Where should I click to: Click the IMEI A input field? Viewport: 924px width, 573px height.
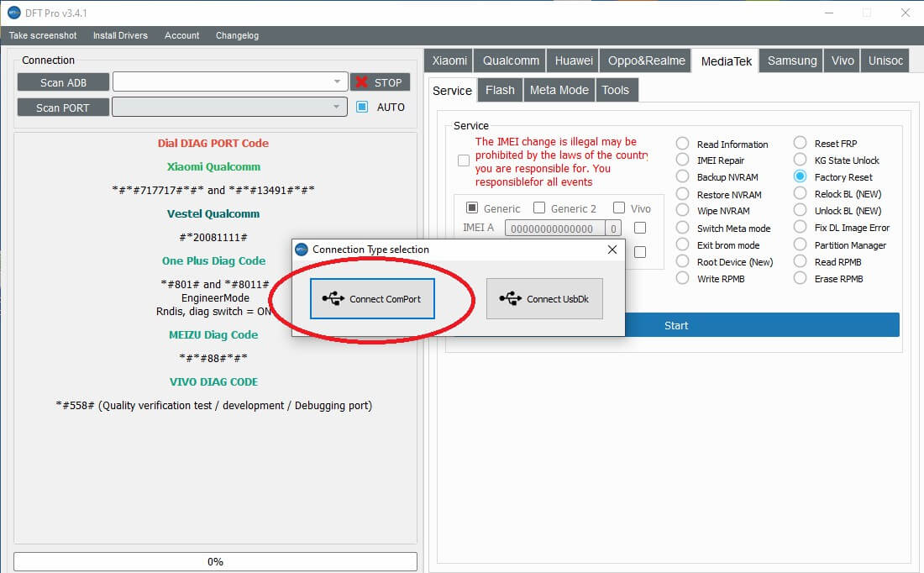pyautogui.click(x=554, y=229)
